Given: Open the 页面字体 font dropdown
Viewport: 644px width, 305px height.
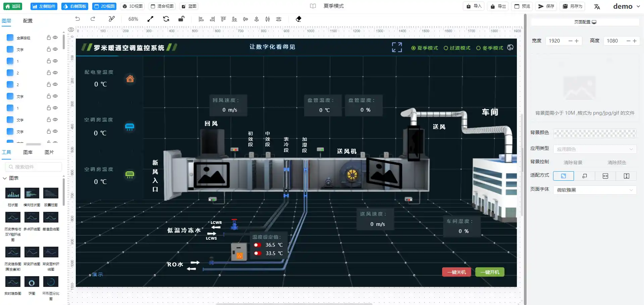Looking at the screenshot, I should 595,190.
